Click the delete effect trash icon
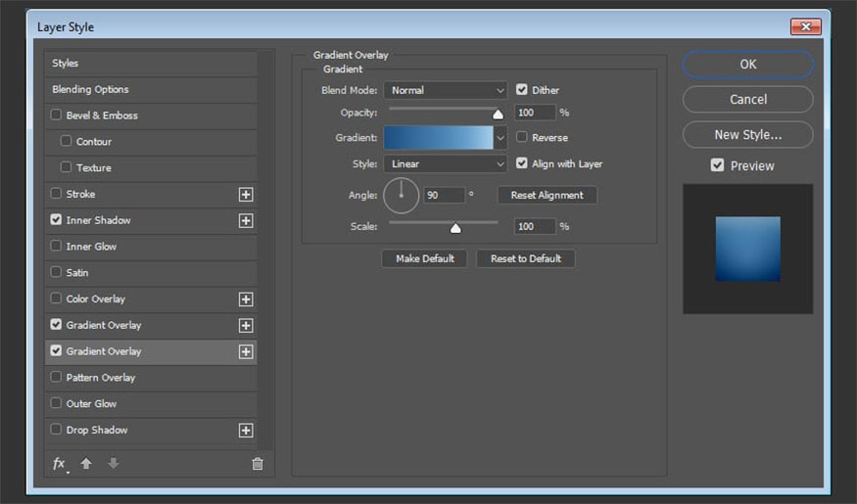 258,464
